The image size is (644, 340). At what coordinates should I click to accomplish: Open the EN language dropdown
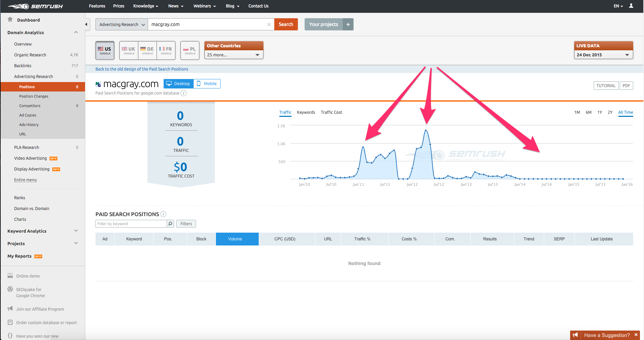point(618,6)
